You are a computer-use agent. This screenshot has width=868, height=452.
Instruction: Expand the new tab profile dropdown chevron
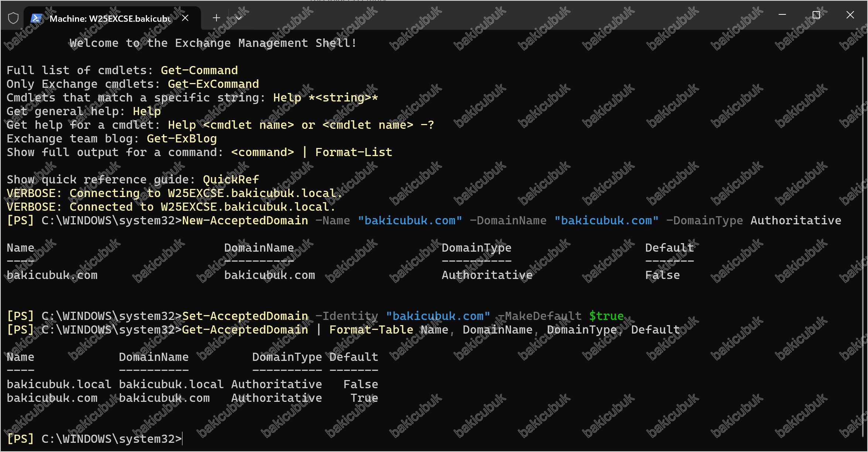[239, 18]
